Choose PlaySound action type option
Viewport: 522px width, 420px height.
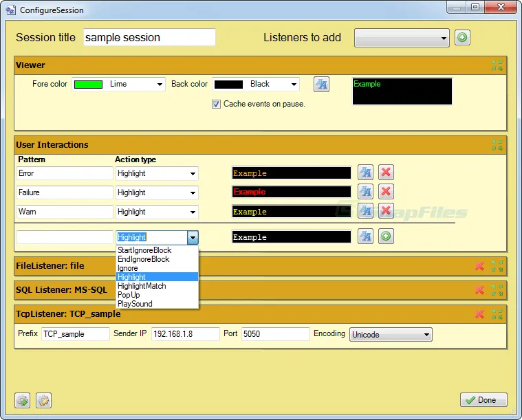pyautogui.click(x=157, y=304)
